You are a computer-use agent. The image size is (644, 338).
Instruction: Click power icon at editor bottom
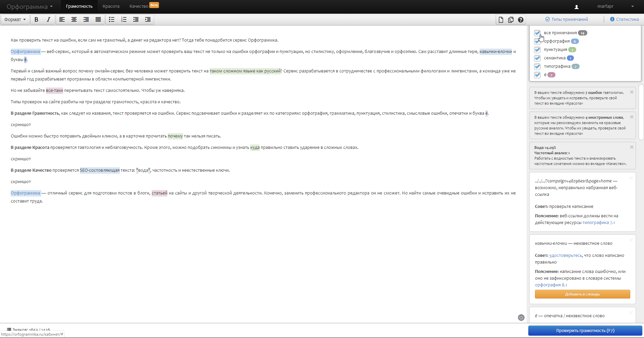pyautogui.click(x=521, y=318)
